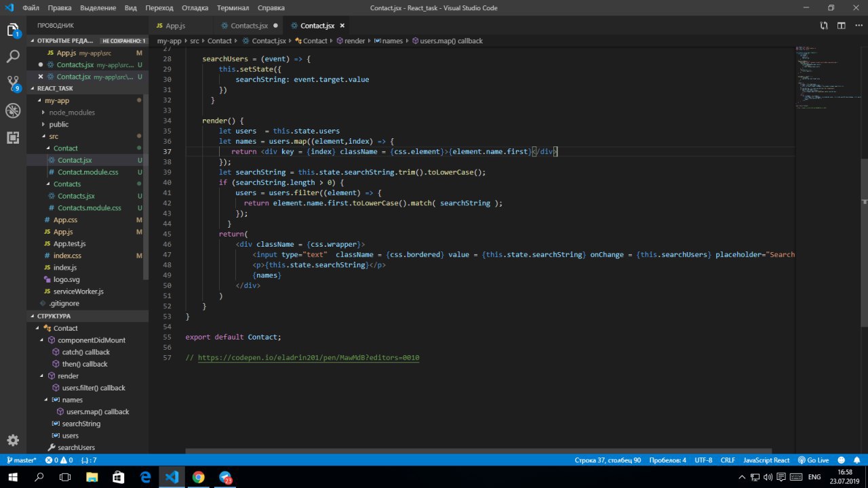Close the Contact.jsx editor tab
This screenshot has width=868, height=488.
click(342, 26)
